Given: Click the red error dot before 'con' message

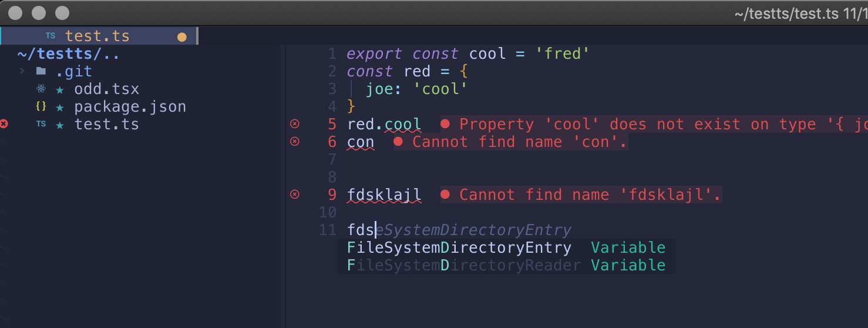Looking at the screenshot, I should [x=398, y=142].
